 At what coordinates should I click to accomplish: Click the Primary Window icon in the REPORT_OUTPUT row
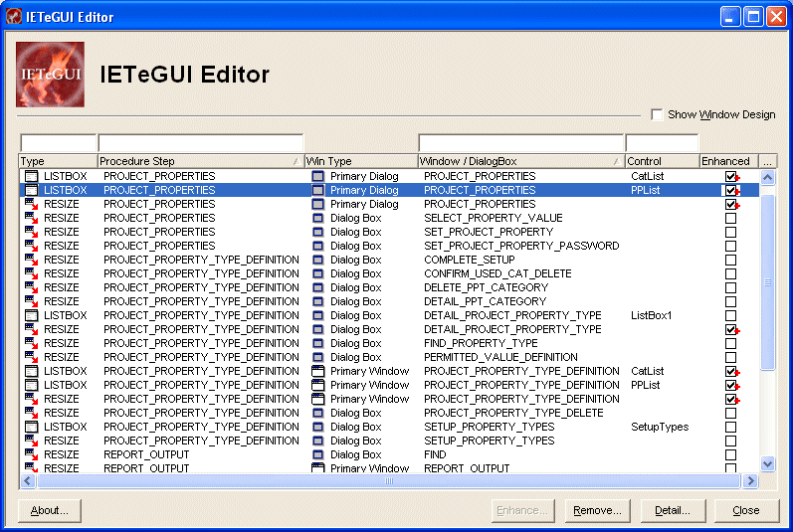(x=318, y=467)
